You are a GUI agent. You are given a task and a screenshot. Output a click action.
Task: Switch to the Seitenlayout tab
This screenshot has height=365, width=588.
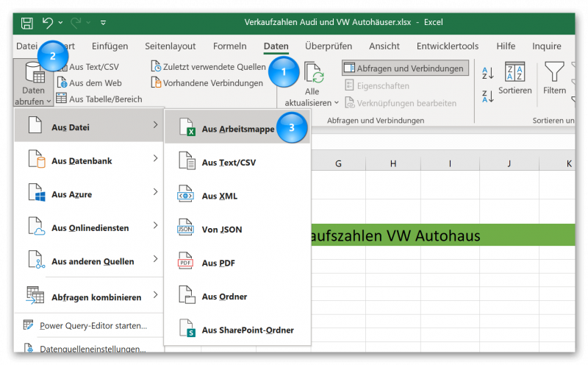(x=171, y=46)
